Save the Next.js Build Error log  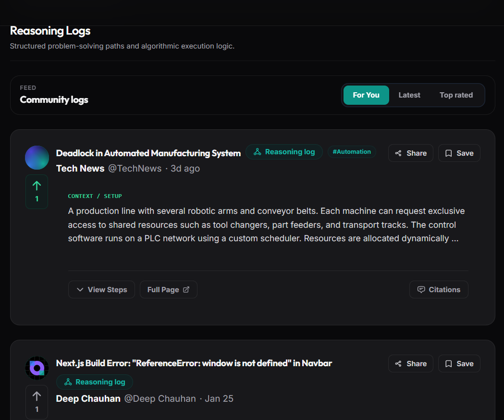tap(459, 363)
